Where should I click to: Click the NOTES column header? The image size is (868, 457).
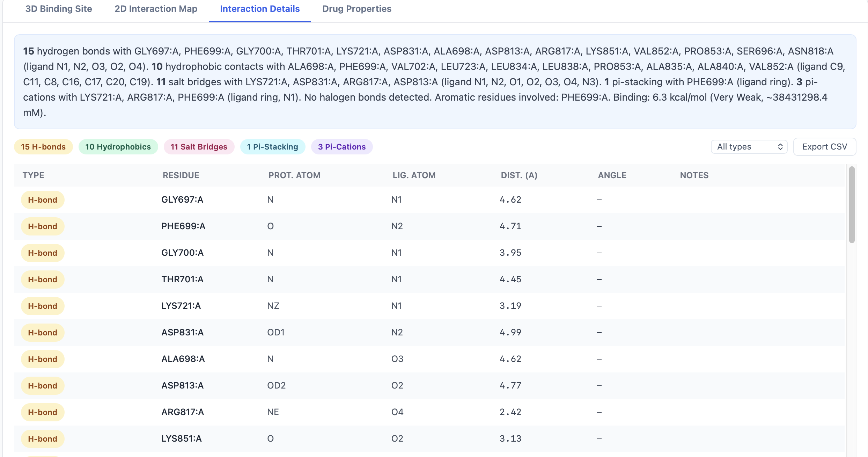click(694, 175)
